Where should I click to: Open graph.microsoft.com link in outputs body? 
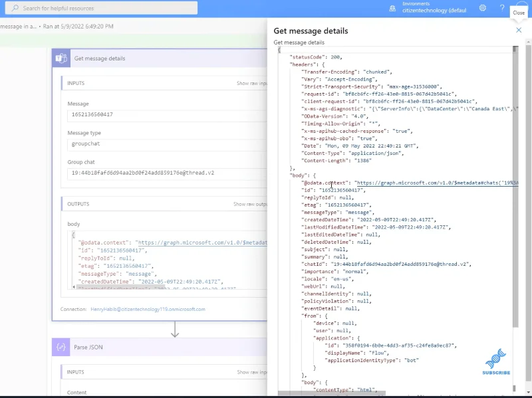click(x=203, y=243)
